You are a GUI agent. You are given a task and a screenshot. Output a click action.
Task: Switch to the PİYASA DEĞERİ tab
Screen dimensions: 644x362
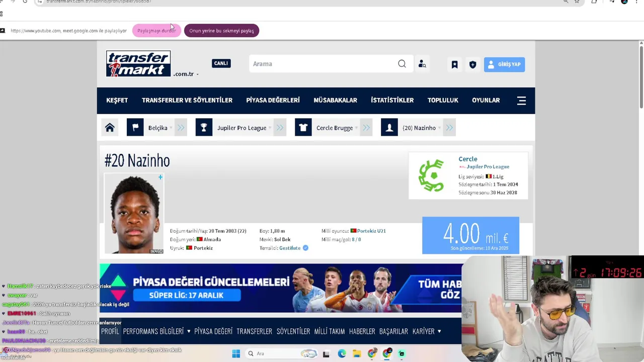pyautogui.click(x=213, y=331)
